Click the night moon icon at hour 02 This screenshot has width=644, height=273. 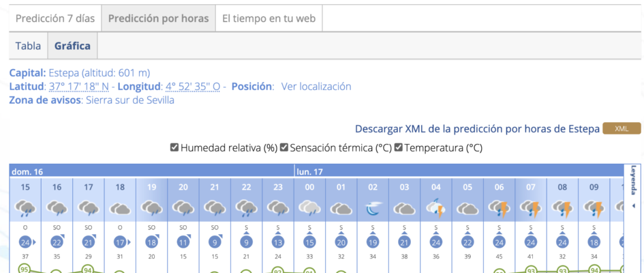point(373,209)
